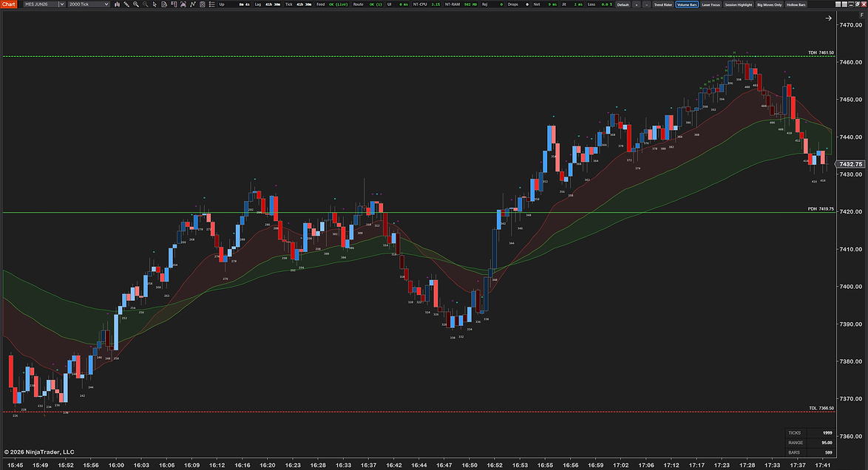Click the TDH 7461.50 line label
868x470 pixels.
click(821, 53)
